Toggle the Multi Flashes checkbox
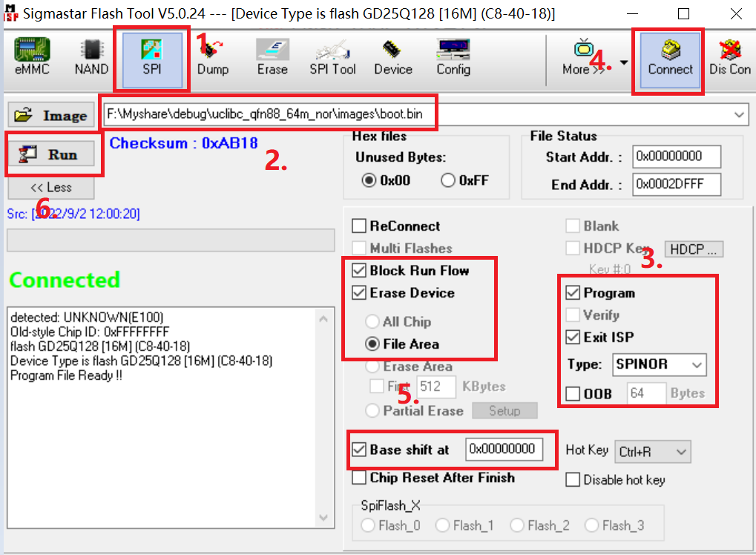Screen dimensions: 756x555 tap(359, 248)
